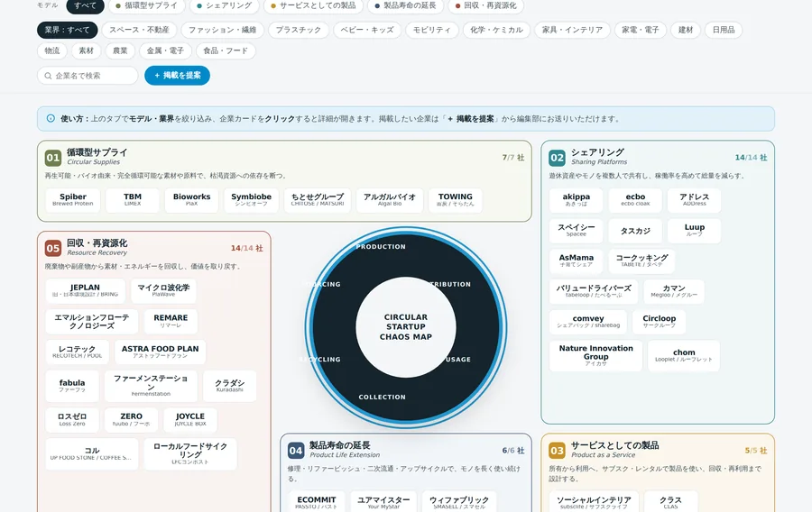Toggle 物流 industry filter
The height and width of the screenshot is (512, 812).
point(51,50)
